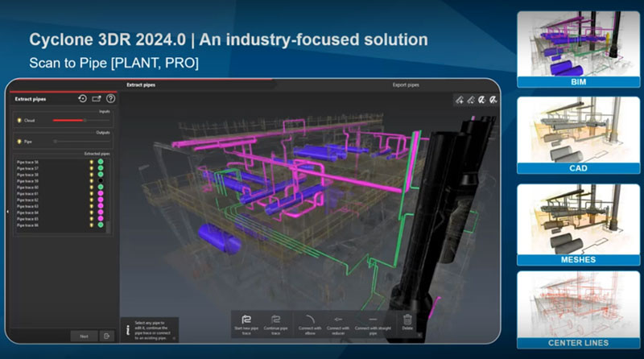
Task: Open the black color swatch for Pipe trace 59
Action: pos(100,181)
